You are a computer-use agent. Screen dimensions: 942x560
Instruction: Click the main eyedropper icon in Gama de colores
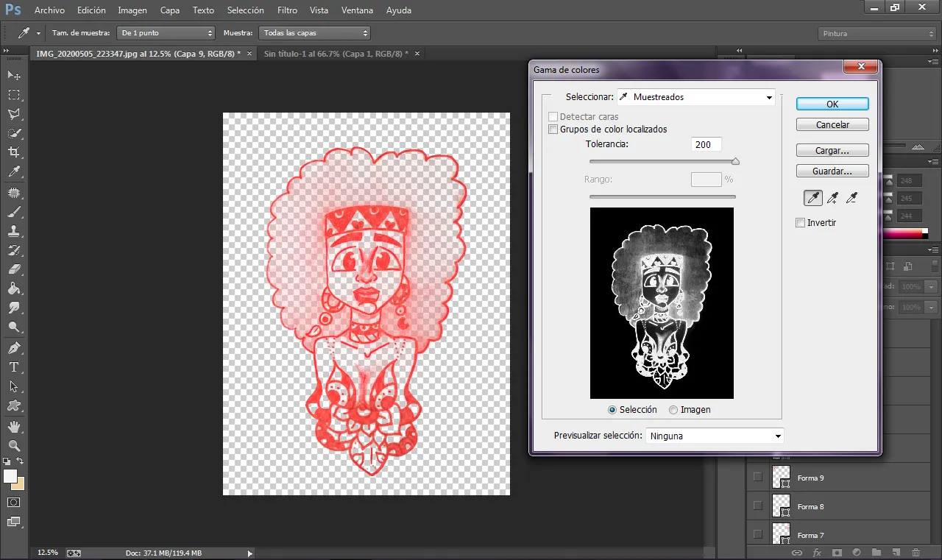pos(813,197)
